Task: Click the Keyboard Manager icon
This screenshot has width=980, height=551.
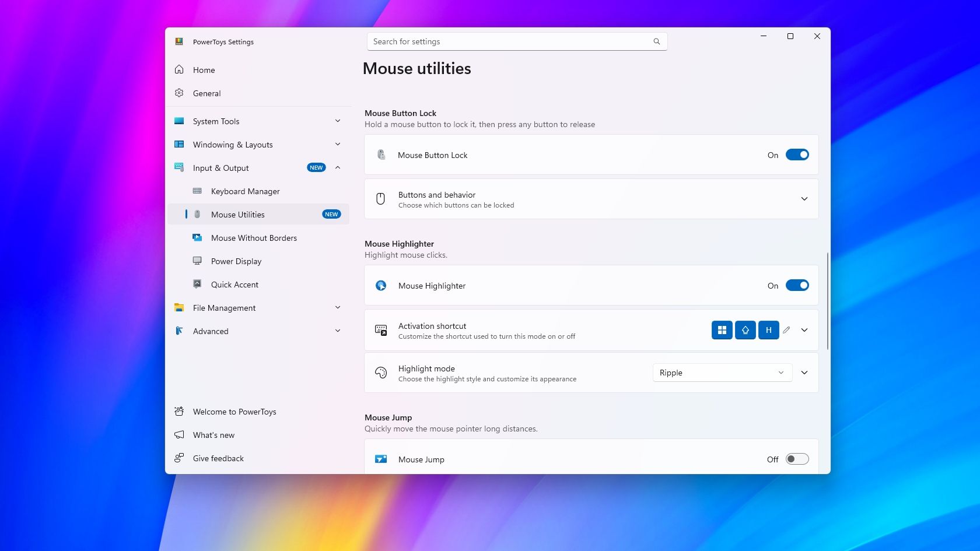Action: pos(197,191)
